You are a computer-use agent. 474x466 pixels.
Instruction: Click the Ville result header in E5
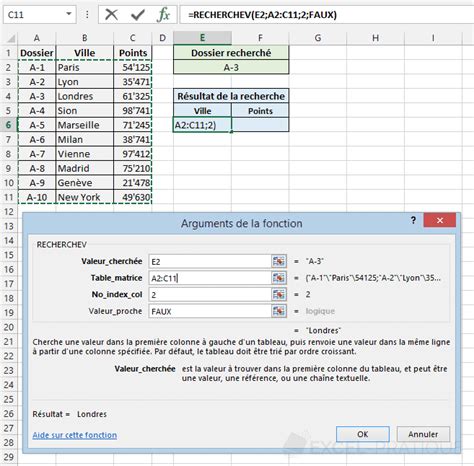click(x=202, y=111)
